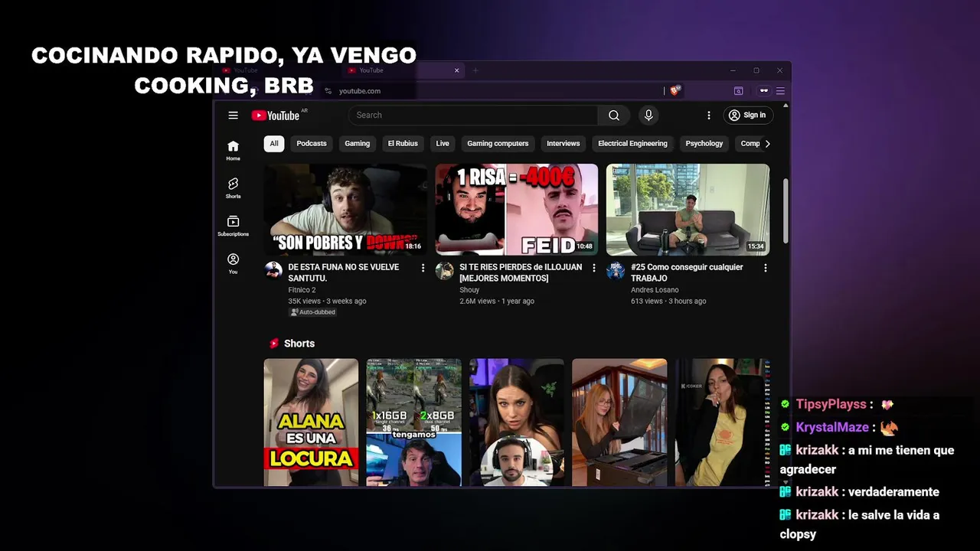Click KrystalMaze username in chat
The height and width of the screenshot is (551, 980).
832,427
